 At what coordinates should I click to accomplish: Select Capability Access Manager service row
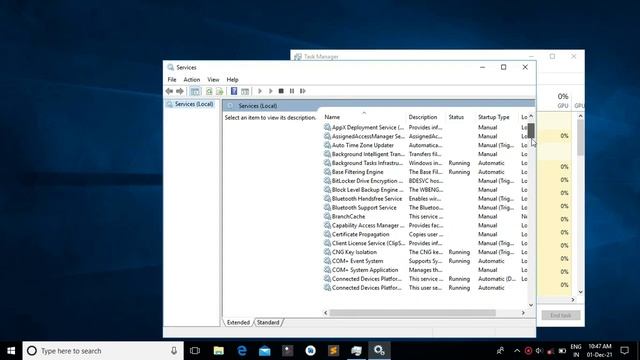pos(425,225)
